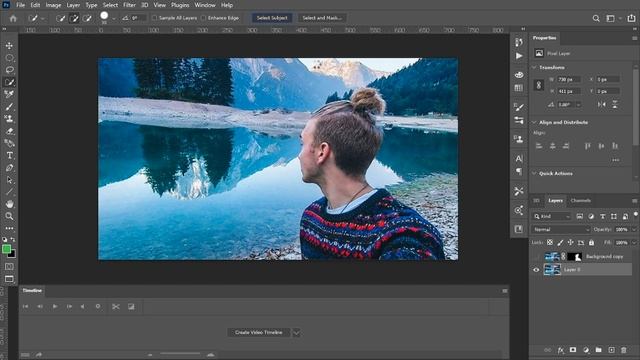Open the File menu
640x360 pixels.
coord(20,5)
